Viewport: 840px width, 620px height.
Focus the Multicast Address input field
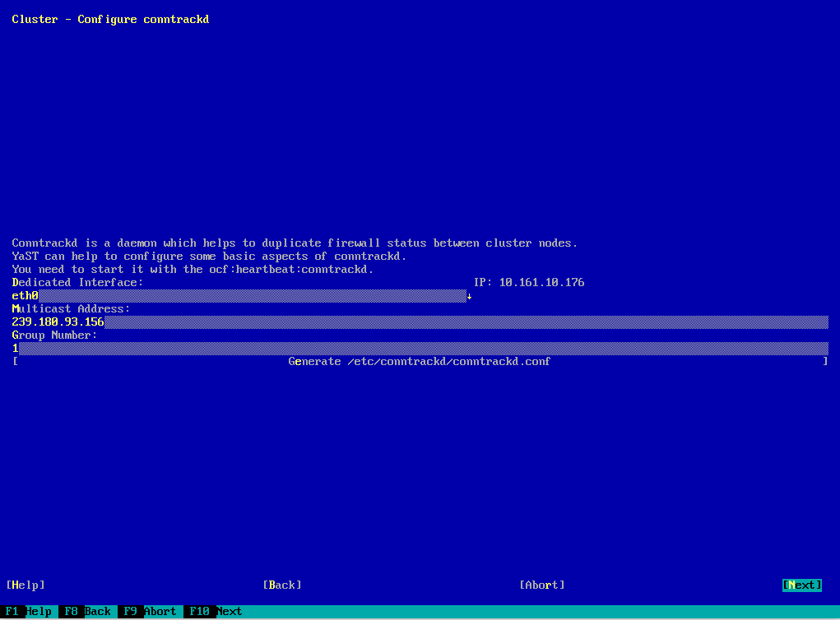pos(420,322)
